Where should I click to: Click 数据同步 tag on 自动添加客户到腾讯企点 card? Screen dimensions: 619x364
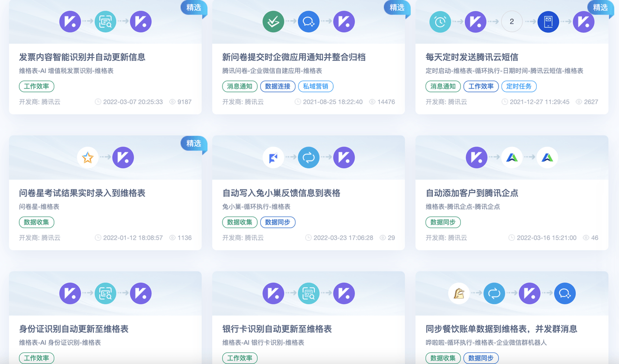pos(443,222)
